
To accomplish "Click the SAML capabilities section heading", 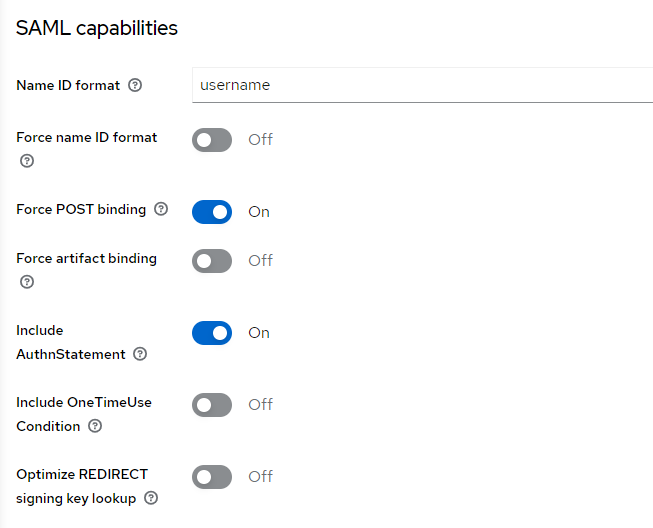I will [97, 28].
